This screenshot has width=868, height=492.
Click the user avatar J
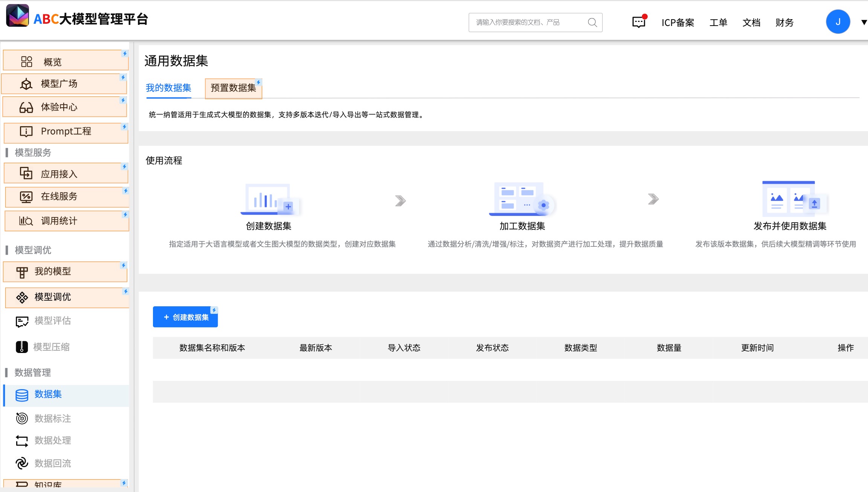838,22
